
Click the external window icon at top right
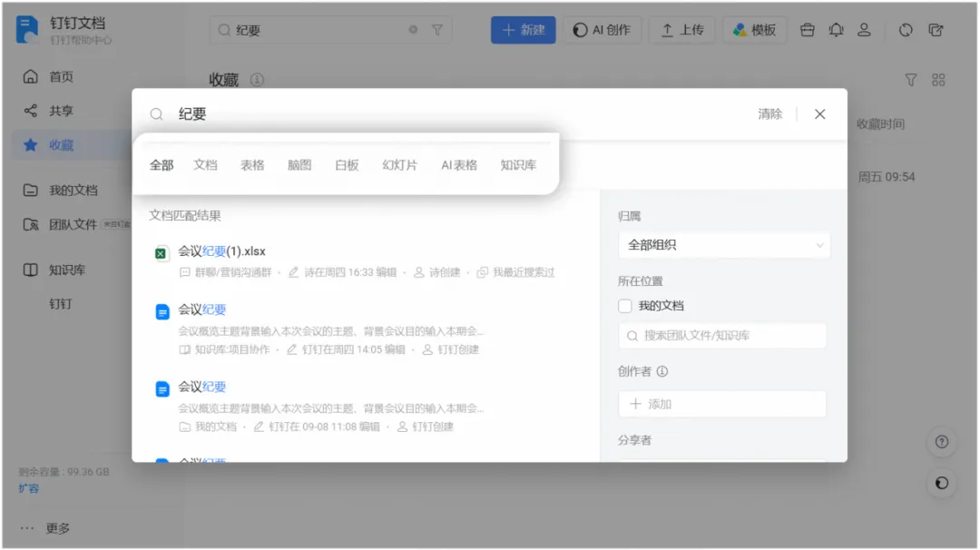pyautogui.click(x=936, y=30)
